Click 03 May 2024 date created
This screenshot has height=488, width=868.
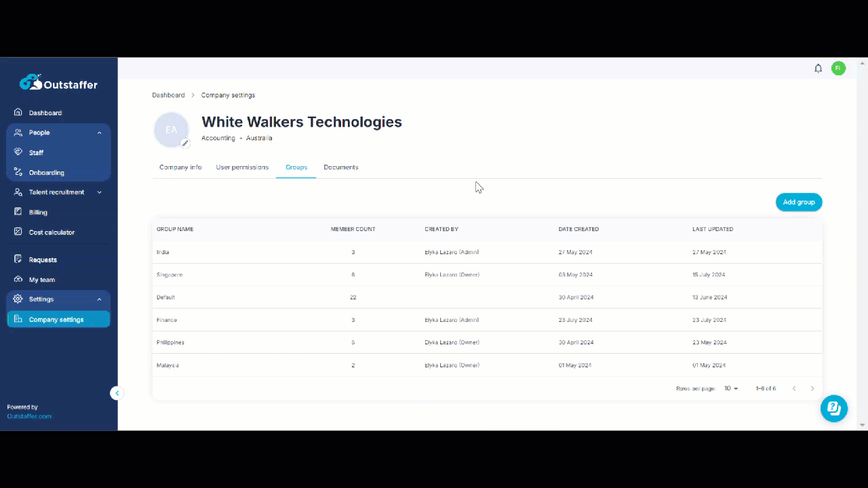576,274
